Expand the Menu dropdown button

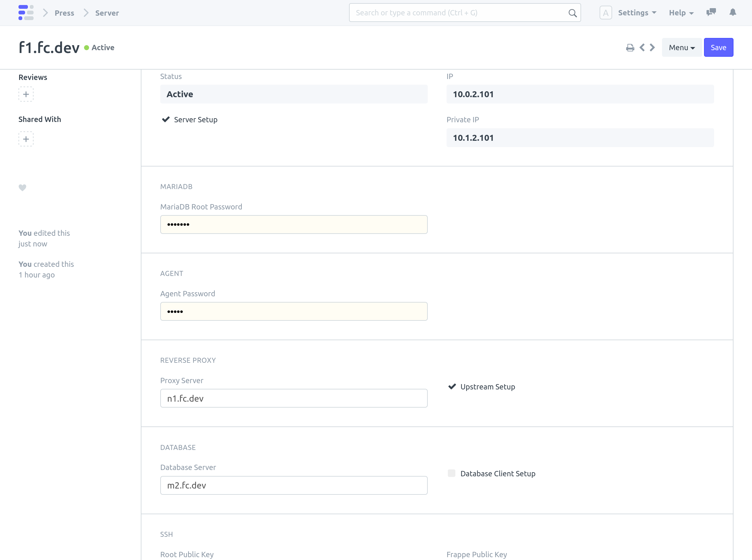681,47
